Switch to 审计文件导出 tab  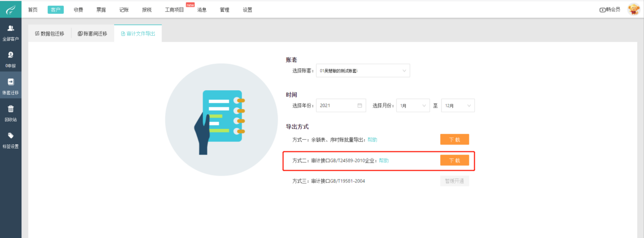pos(138,34)
